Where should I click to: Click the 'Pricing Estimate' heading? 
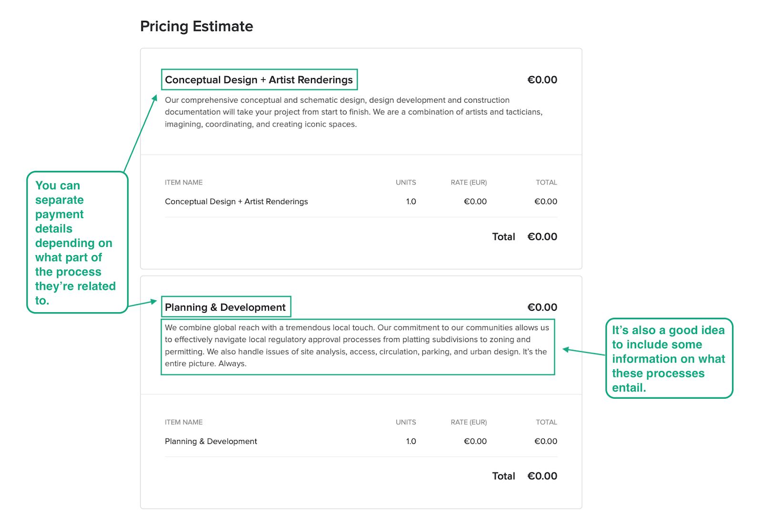(197, 27)
